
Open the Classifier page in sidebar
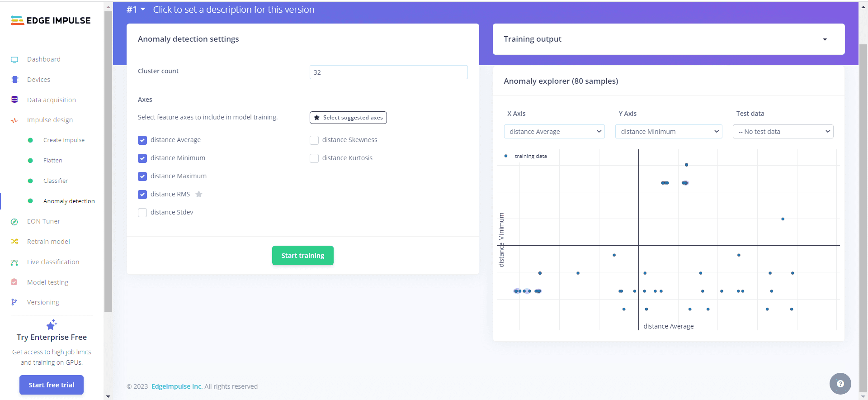56,181
